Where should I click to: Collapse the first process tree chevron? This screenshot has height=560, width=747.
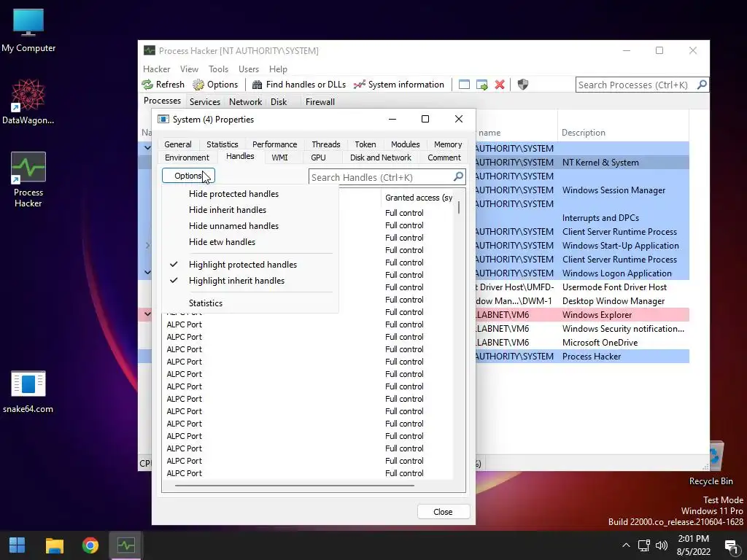tap(147, 148)
